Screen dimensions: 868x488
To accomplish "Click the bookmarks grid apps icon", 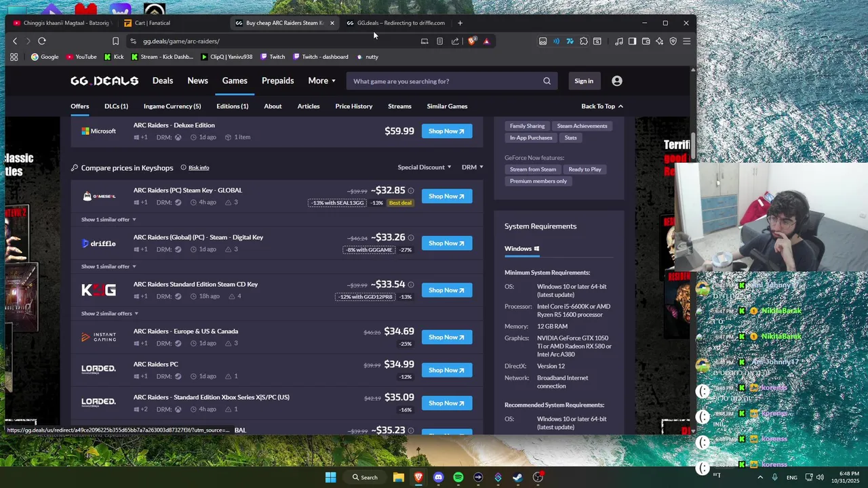I will pos(14,57).
